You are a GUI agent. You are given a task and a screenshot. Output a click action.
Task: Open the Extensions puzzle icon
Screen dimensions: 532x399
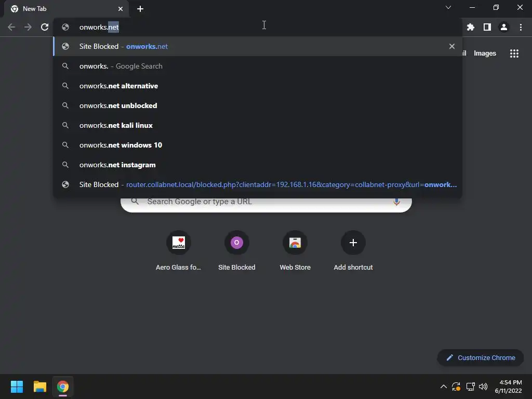click(470, 27)
